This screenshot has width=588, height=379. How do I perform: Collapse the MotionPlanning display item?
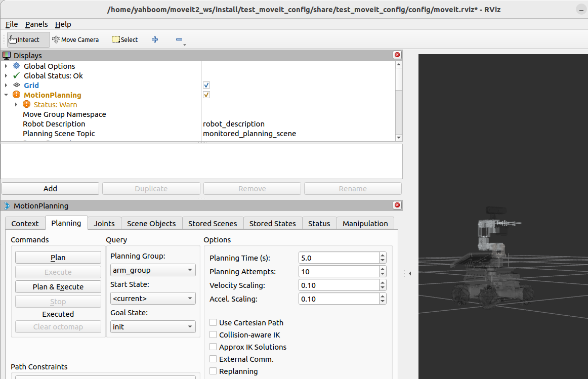click(x=6, y=95)
